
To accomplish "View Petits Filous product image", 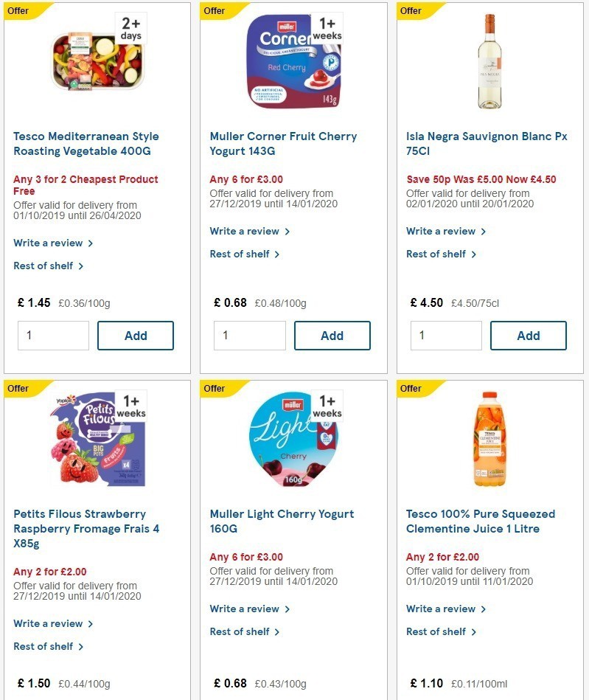I will click(x=97, y=438).
